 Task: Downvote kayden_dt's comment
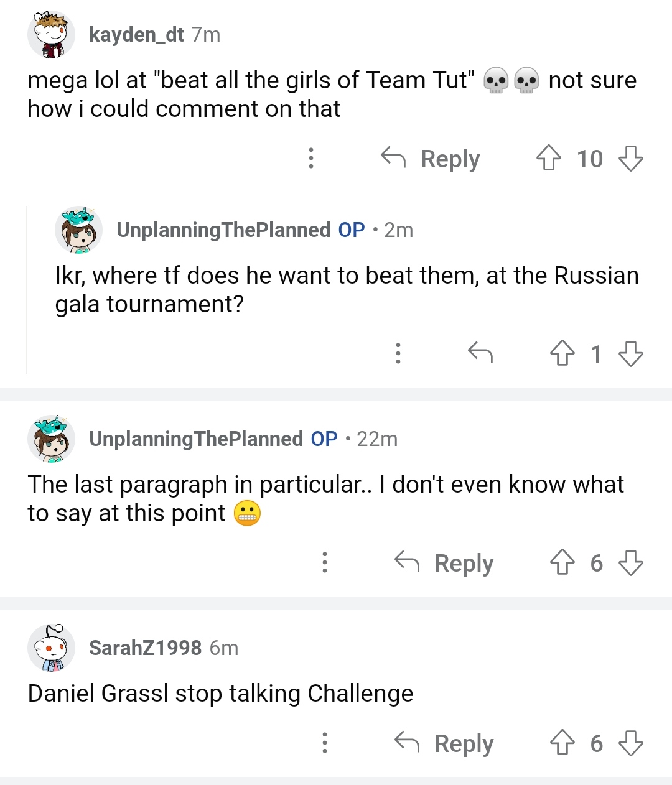click(x=630, y=159)
